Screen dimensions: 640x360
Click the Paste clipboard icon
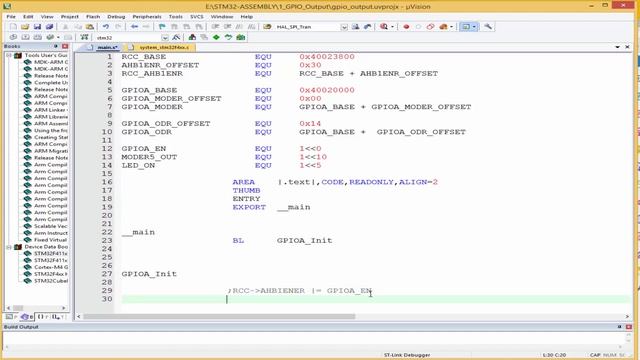(x=90, y=27)
